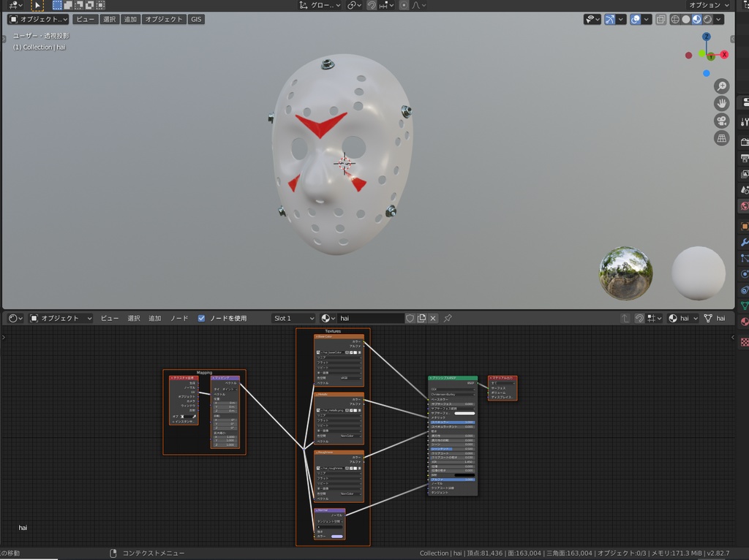Click the pan view hand icon
The width and height of the screenshot is (749, 560).
(x=721, y=103)
